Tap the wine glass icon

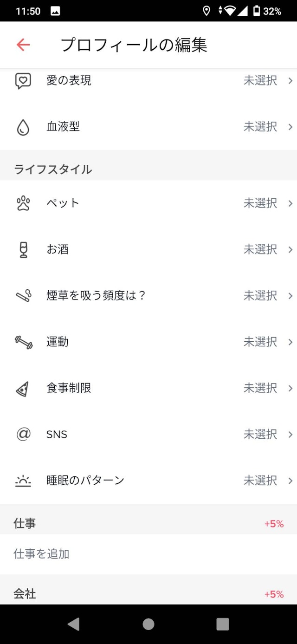(x=23, y=250)
